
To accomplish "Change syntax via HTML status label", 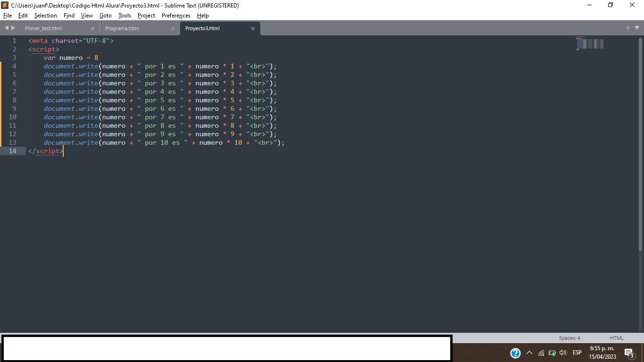I will [x=617, y=338].
